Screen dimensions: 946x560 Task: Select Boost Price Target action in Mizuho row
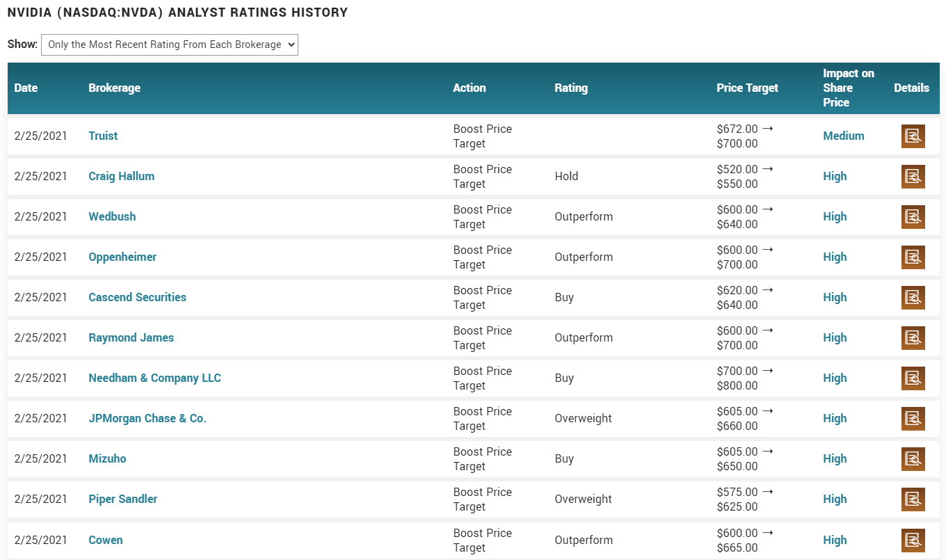[x=482, y=459]
